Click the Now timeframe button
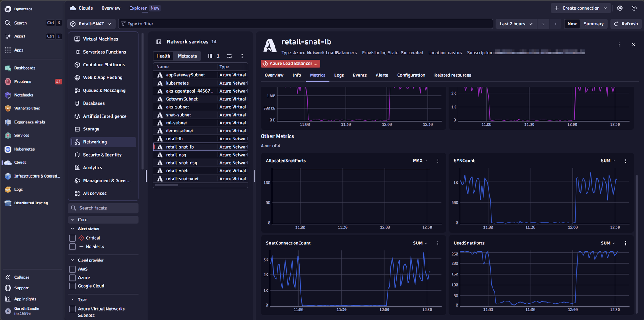 coord(572,24)
